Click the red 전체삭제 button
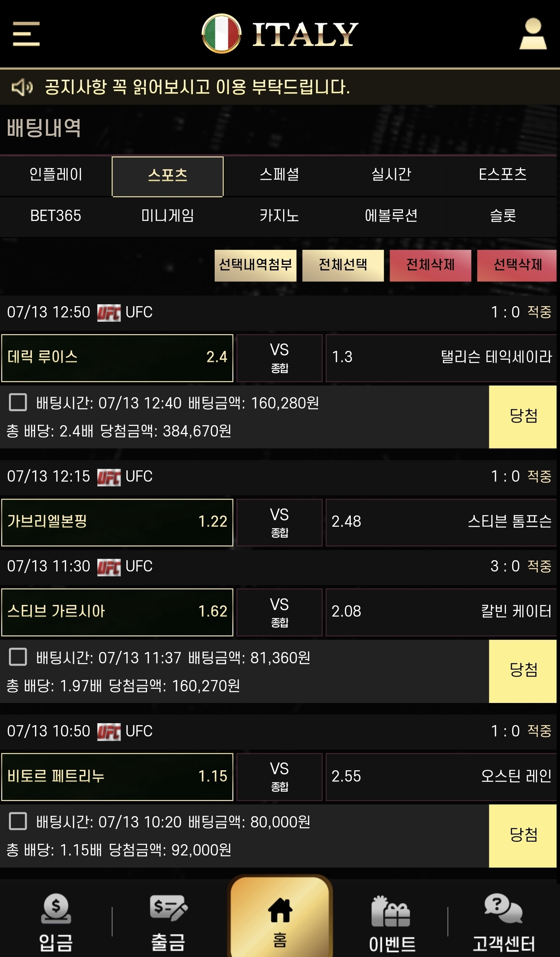The height and width of the screenshot is (957, 560). tap(430, 265)
